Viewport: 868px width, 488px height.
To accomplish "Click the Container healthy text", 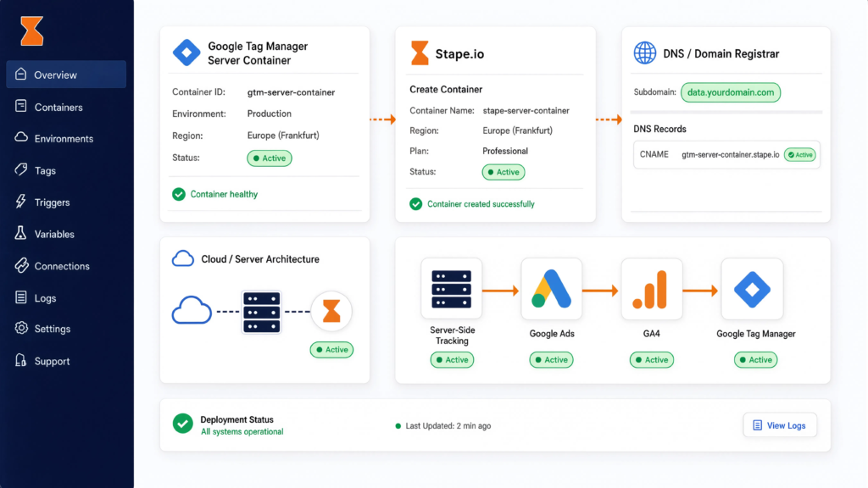I will point(224,194).
